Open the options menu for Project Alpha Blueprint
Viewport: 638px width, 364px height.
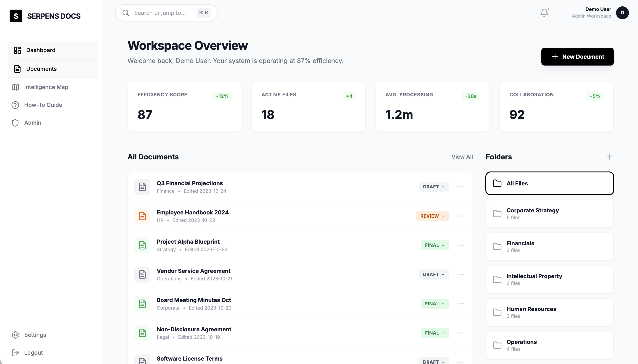tap(461, 245)
